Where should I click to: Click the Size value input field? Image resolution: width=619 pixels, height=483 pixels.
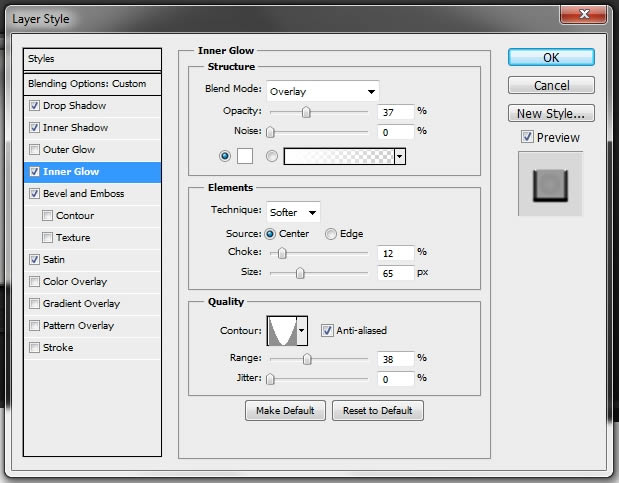pos(396,273)
